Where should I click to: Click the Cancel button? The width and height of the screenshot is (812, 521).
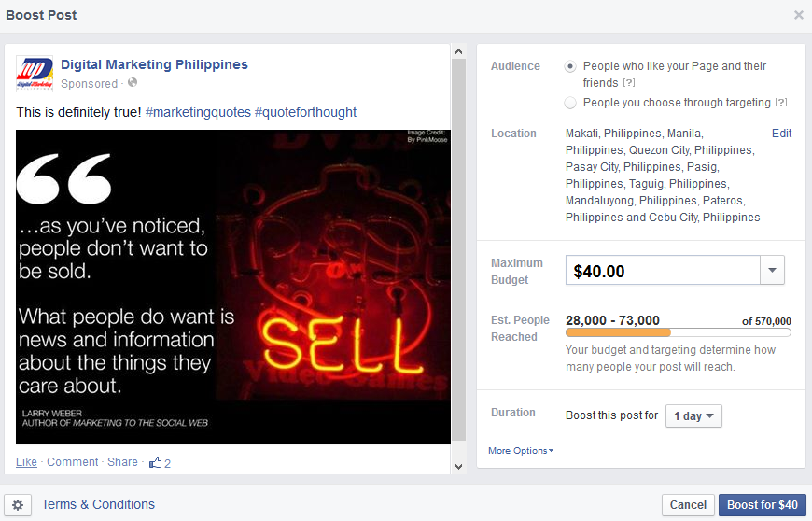click(x=688, y=505)
